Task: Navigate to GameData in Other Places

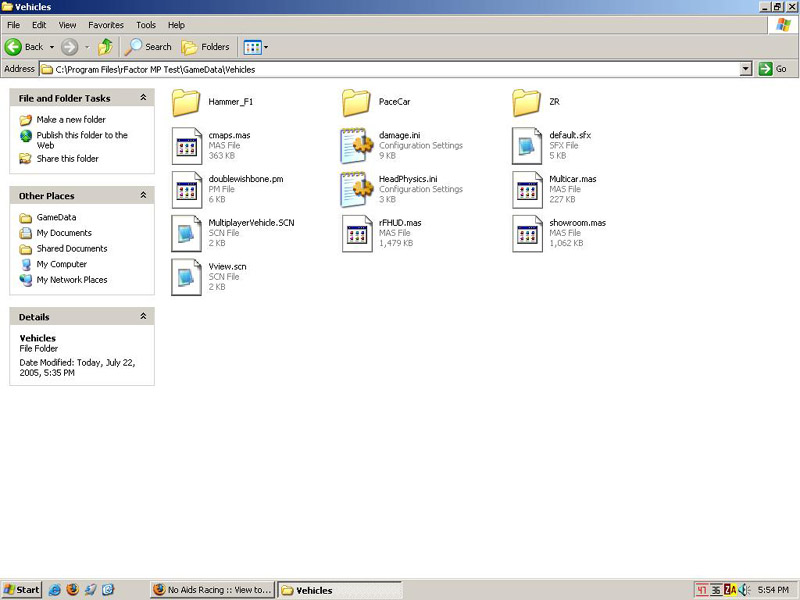Action: tap(56, 217)
